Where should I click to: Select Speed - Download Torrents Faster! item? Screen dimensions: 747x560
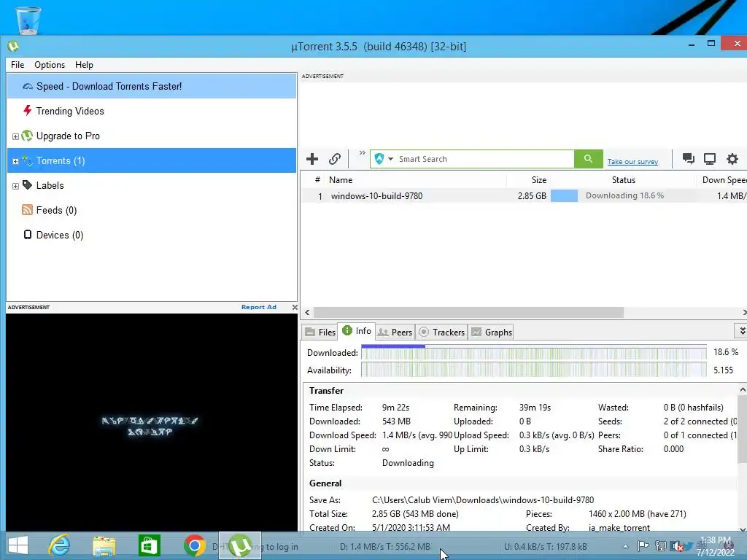click(x=152, y=86)
